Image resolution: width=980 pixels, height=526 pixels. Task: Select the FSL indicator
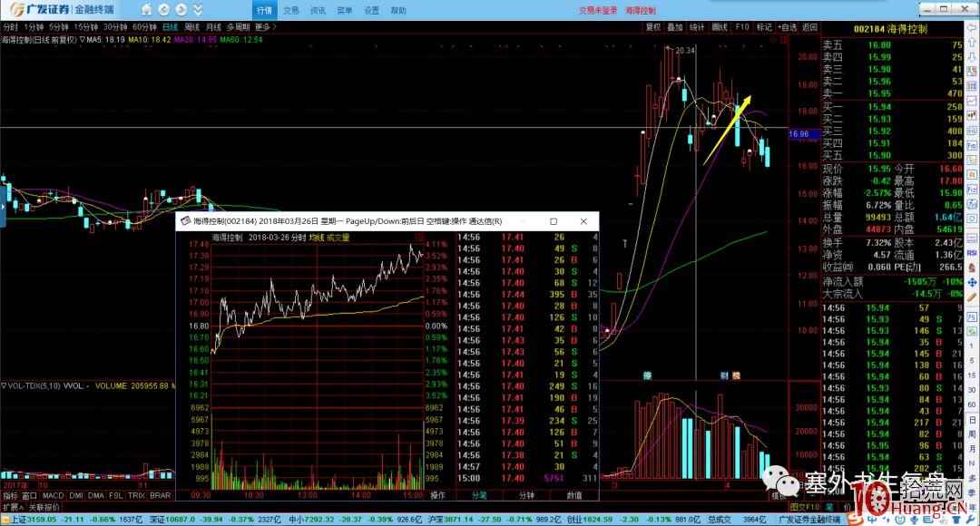115,495
